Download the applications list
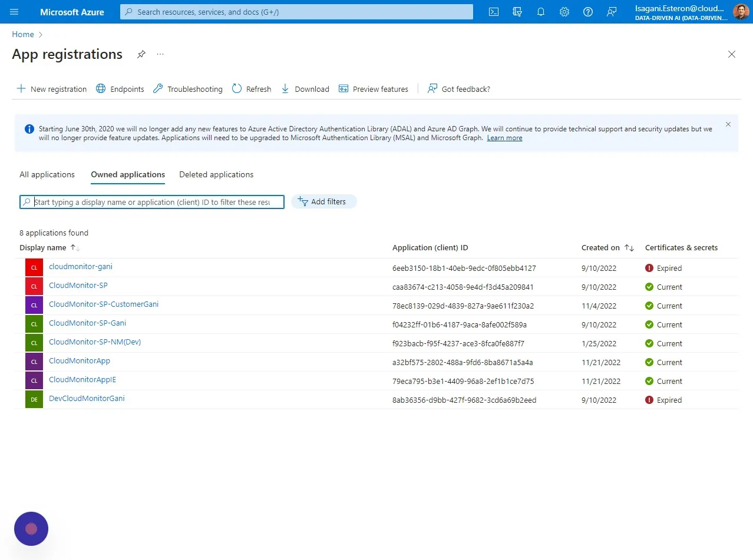 (305, 89)
